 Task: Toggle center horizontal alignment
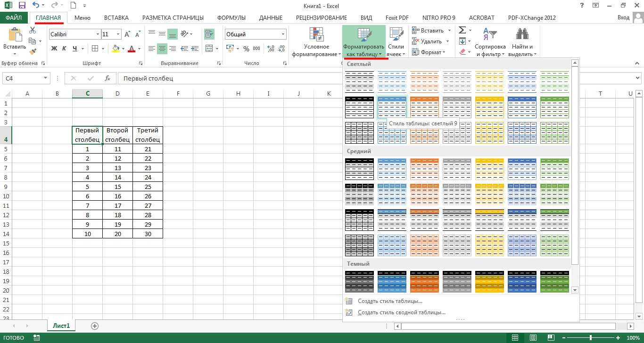coord(162,48)
